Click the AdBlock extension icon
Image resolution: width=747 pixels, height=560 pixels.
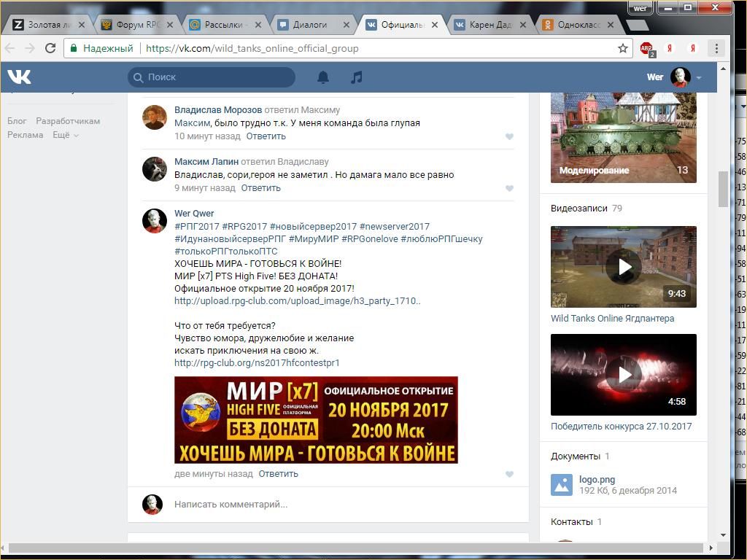click(x=646, y=49)
